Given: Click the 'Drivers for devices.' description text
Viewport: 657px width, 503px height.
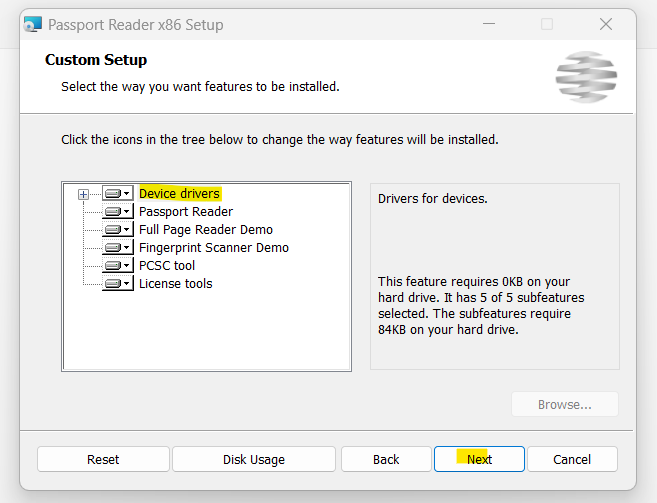Looking at the screenshot, I should point(433,199).
